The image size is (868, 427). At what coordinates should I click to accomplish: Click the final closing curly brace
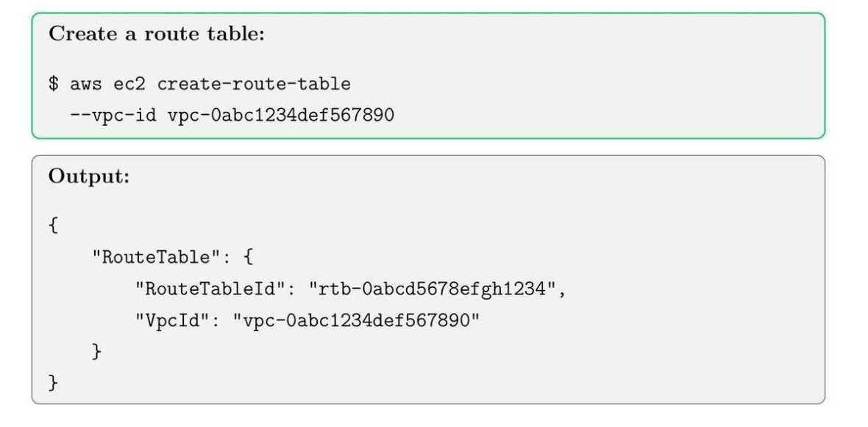53,384
